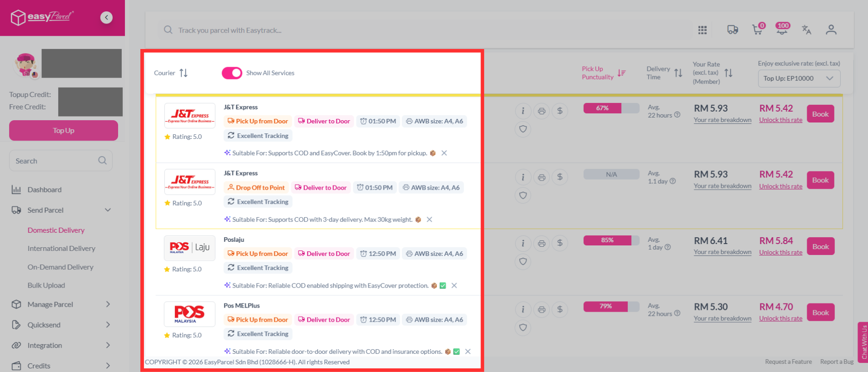868x372 pixels.
Task: Unlock the RM 5.84 rate for Poslaju
Action: (x=781, y=252)
